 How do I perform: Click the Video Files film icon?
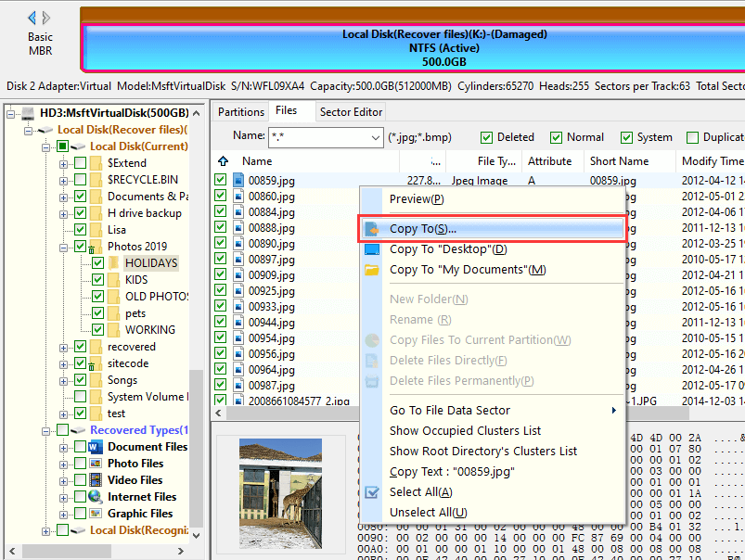click(x=95, y=480)
